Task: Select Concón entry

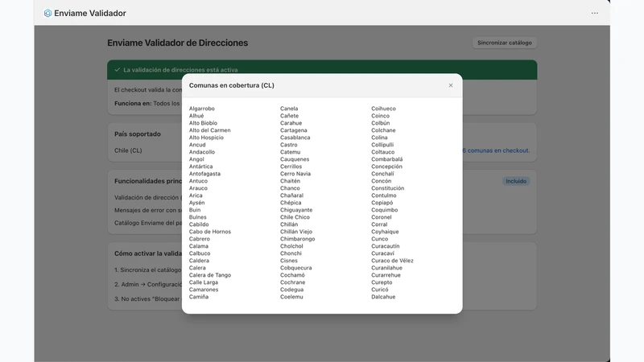Action: (381, 181)
